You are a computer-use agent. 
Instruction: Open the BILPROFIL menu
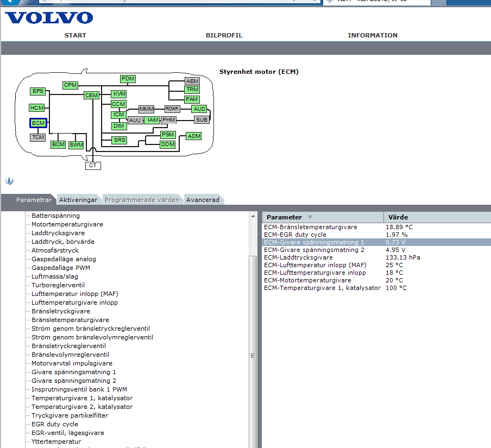point(224,35)
